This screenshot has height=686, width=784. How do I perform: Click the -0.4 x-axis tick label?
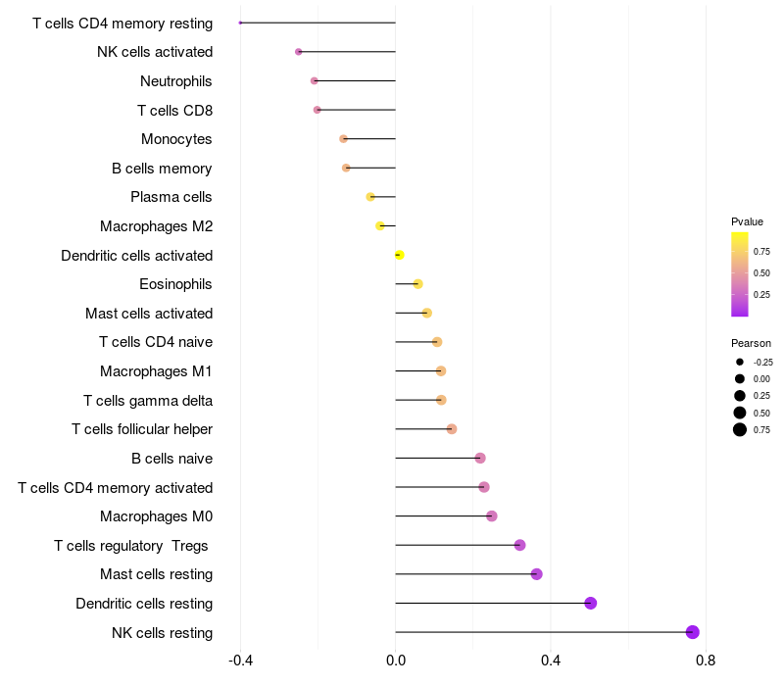[x=240, y=661]
